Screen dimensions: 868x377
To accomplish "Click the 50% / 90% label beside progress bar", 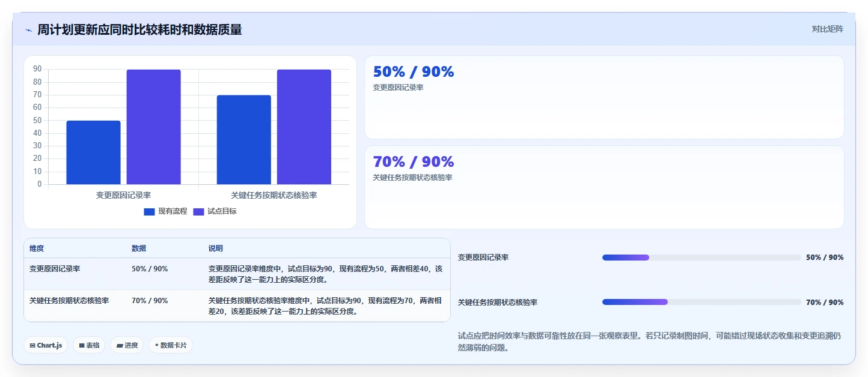I will 825,258.
